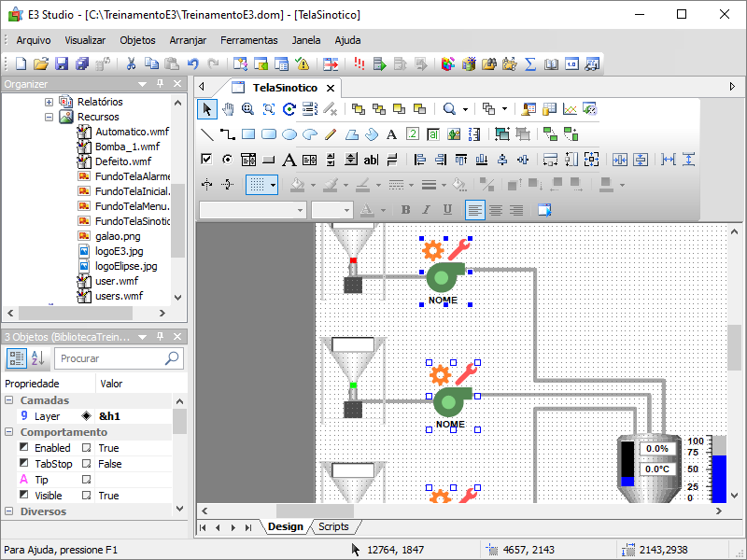Select the arrow pointer selection tool
Image resolution: width=747 pixels, height=560 pixels.
207,109
